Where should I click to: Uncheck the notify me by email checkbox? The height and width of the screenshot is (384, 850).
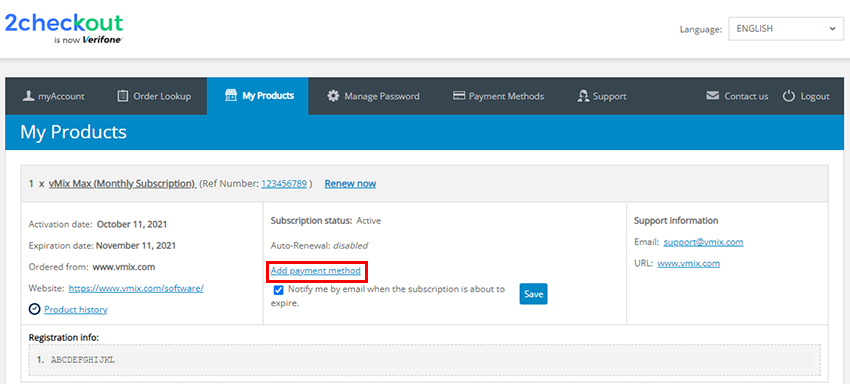[279, 290]
